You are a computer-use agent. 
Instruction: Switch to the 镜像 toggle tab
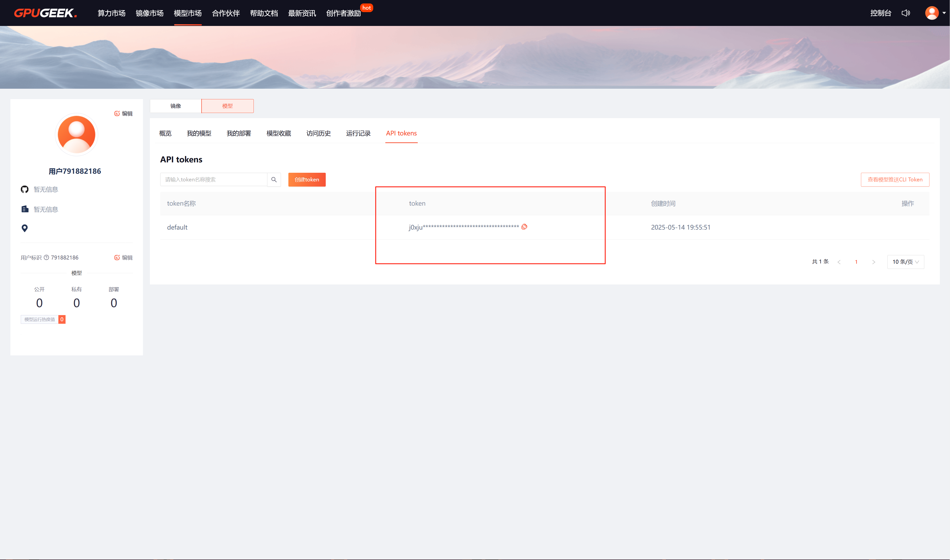[176, 106]
